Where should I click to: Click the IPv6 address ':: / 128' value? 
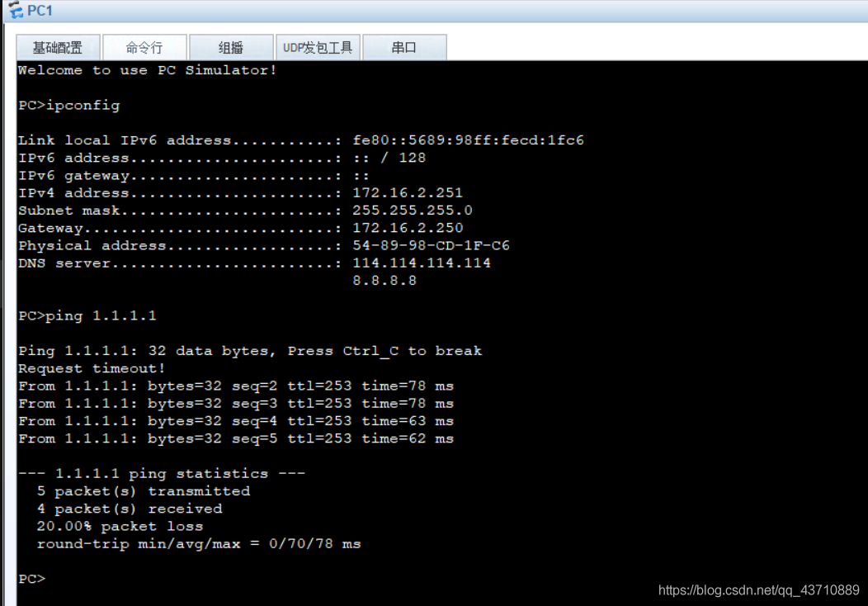[389, 158]
